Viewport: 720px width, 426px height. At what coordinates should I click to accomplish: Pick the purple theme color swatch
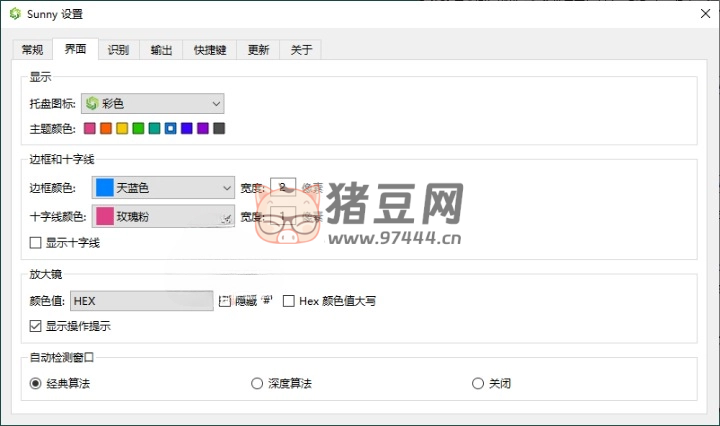point(203,128)
